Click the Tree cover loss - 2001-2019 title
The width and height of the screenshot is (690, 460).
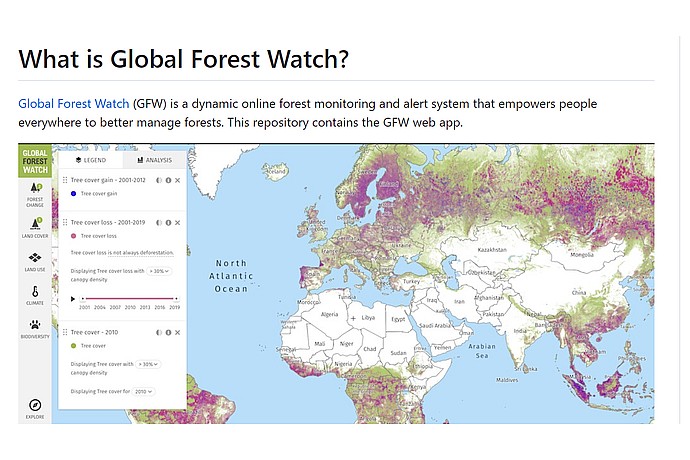tap(108, 222)
